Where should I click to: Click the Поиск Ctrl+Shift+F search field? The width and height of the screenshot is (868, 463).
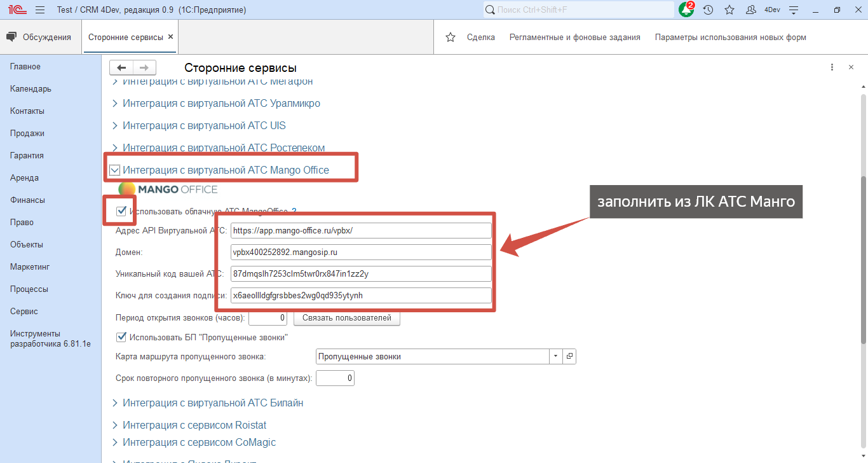coord(578,10)
